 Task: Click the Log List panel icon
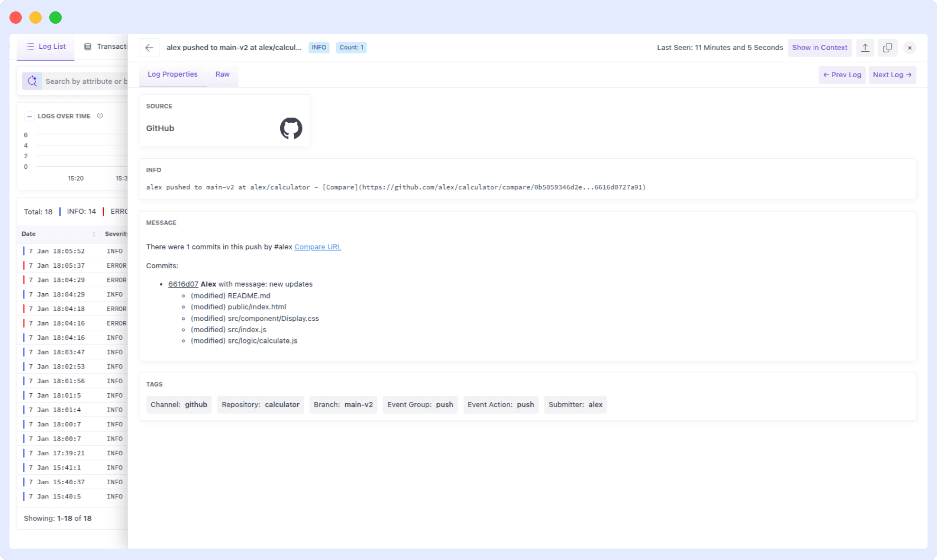(31, 46)
